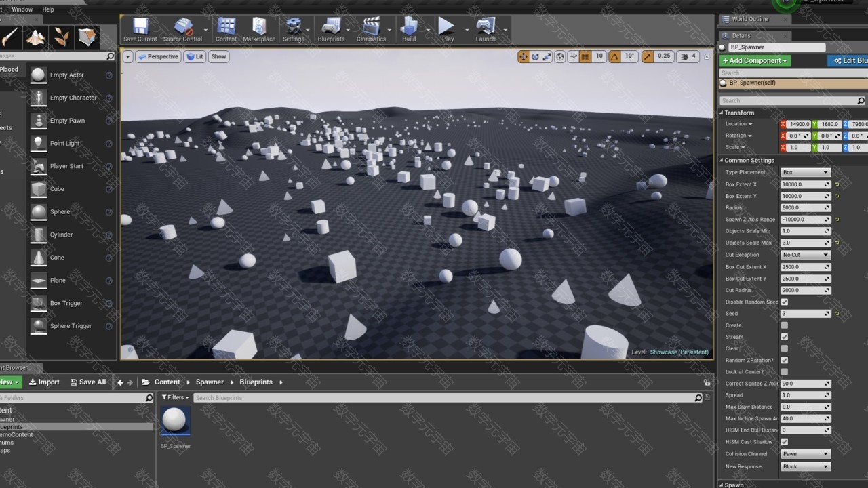Click the Search Blueprints field
The height and width of the screenshot is (488, 868).
click(448, 397)
